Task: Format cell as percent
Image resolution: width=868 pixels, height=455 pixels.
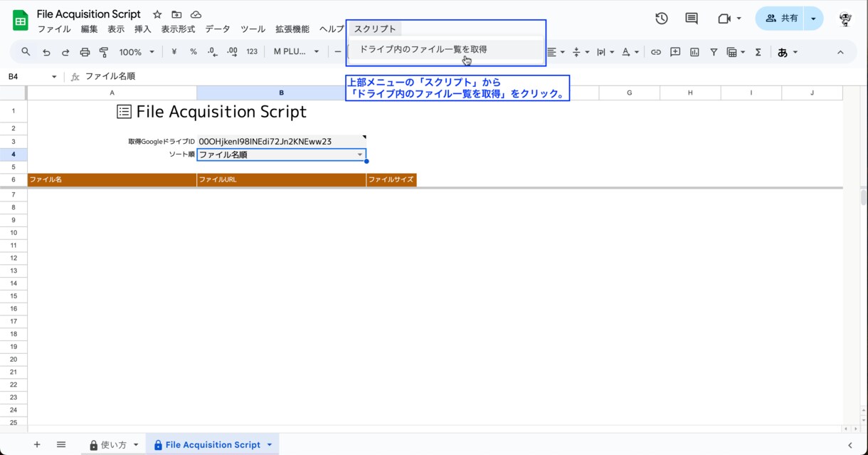Action: pos(194,52)
